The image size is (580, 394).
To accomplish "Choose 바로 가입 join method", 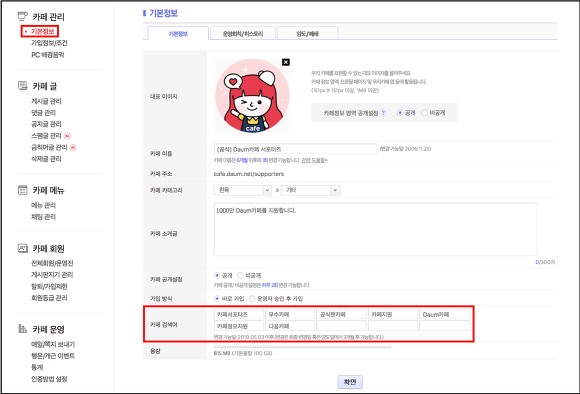I will click(217, 299).
